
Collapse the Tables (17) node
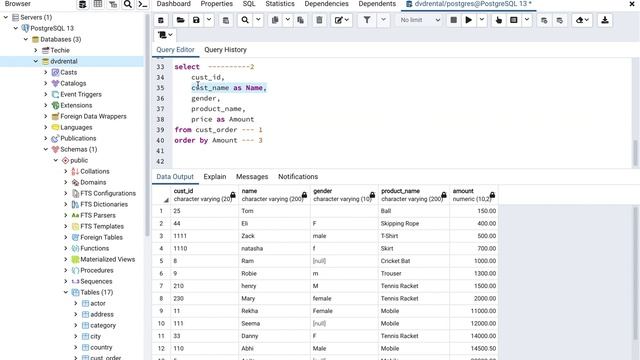click(66, 292)
